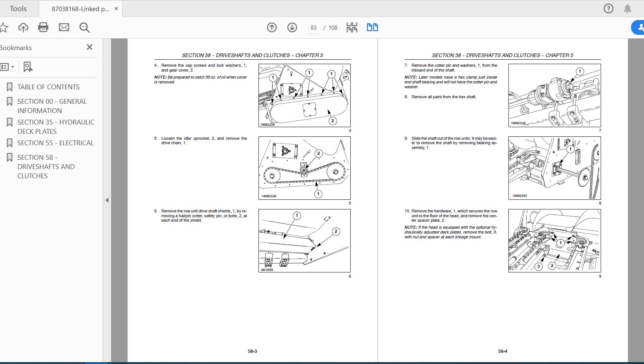Switch to the Tools tab
Image resolution: width=644 pixels, height=364 pixels.
tap(19, 9)
